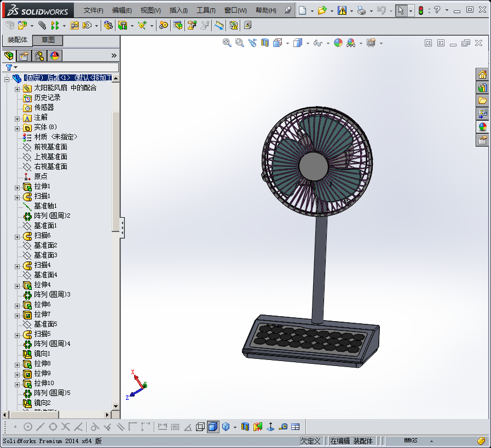Open the Custom Properties task pane icon
This screenshot has width=491, height=448.
[x=482, y=140]
